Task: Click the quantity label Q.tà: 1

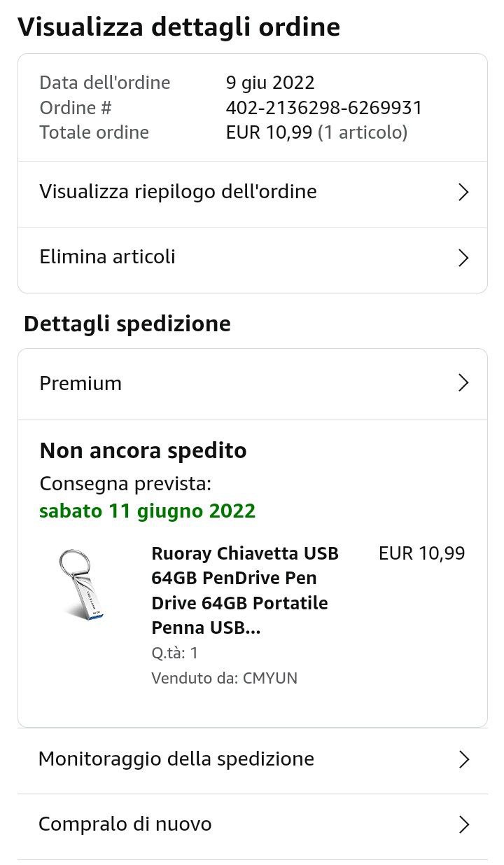Action: click(x=174, y=653)
